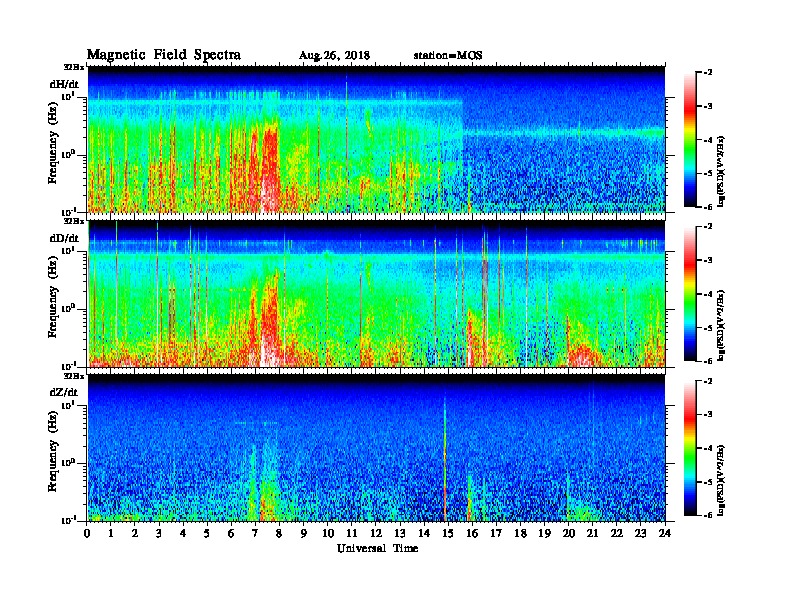Click the hour 4 tick label
792x612 pixels.
[183, 533]
